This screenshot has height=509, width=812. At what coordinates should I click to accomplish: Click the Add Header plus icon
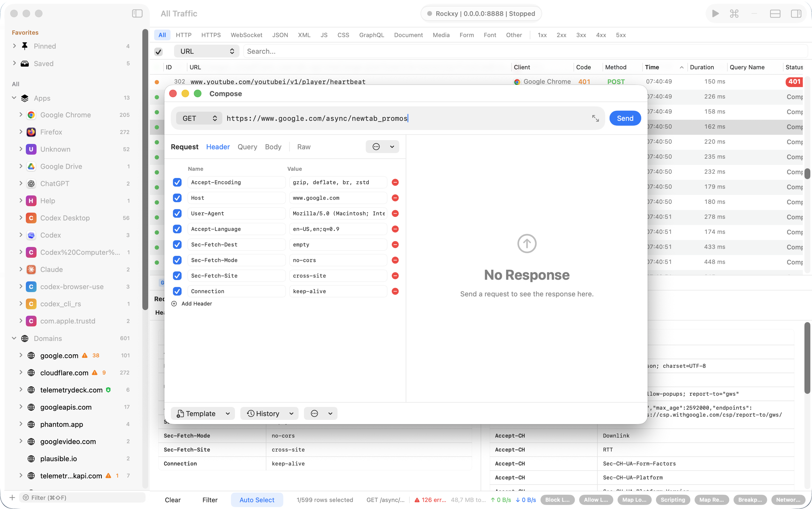pos(174,304)
